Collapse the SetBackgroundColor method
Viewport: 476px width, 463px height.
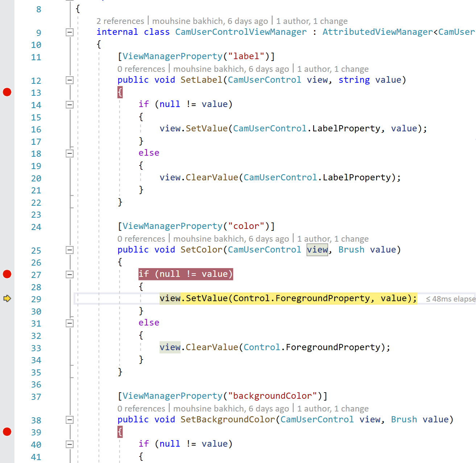click(x=69, y=420)
